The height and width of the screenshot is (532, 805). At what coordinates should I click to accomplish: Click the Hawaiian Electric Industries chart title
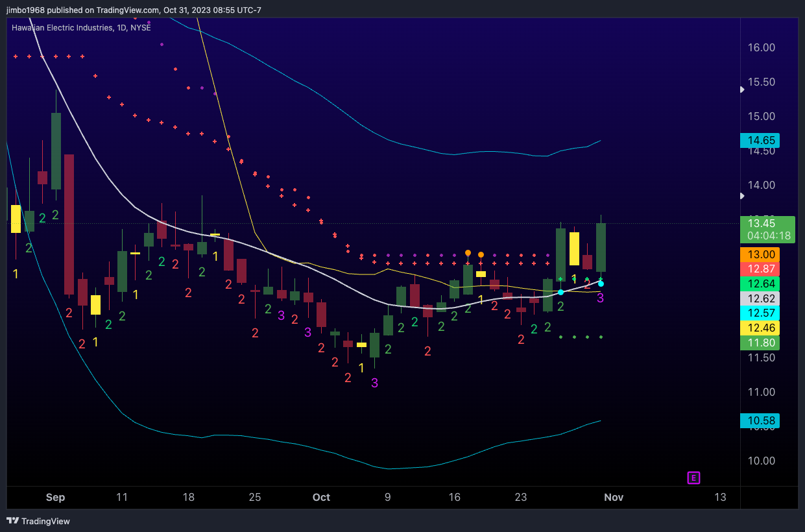click(x=81, y=28)
